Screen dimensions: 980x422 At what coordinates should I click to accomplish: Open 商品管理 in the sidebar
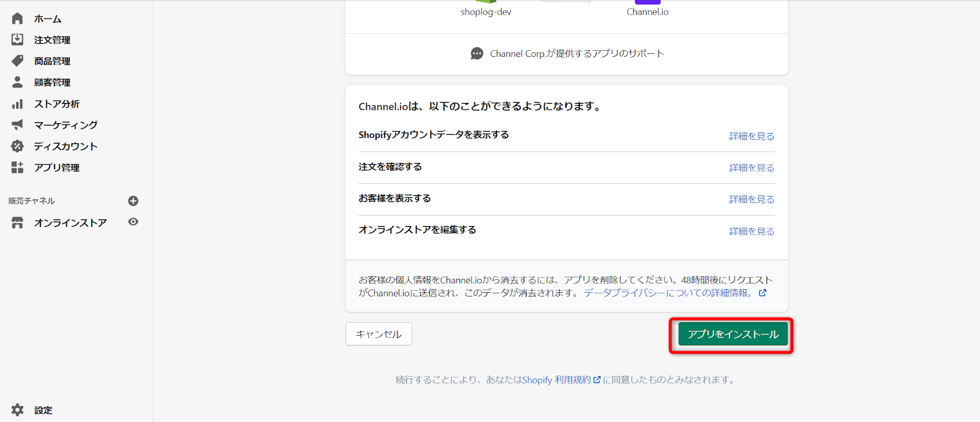click(x=52, y=61)
